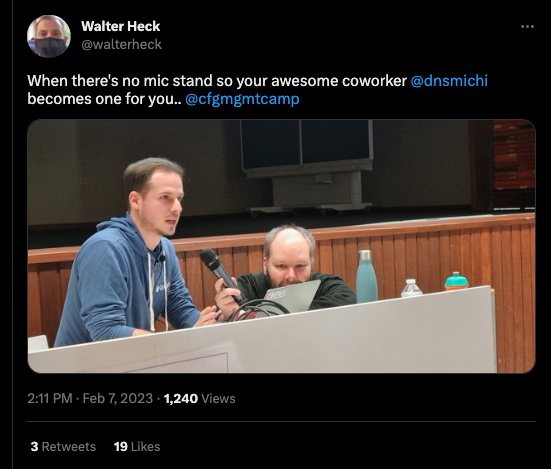The width and height of the screenshot is (551, 469).
Task: View the 1,240 Views analytics
Action: click(200, 398)
